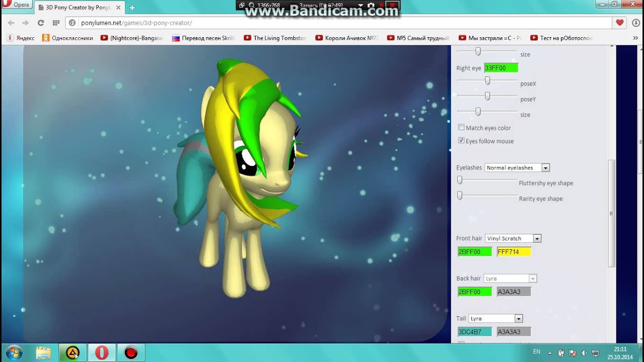Open the (Nightcore)-Bangarang bookmark
This screenshot has width=644, height=362.
click(132, 38)
